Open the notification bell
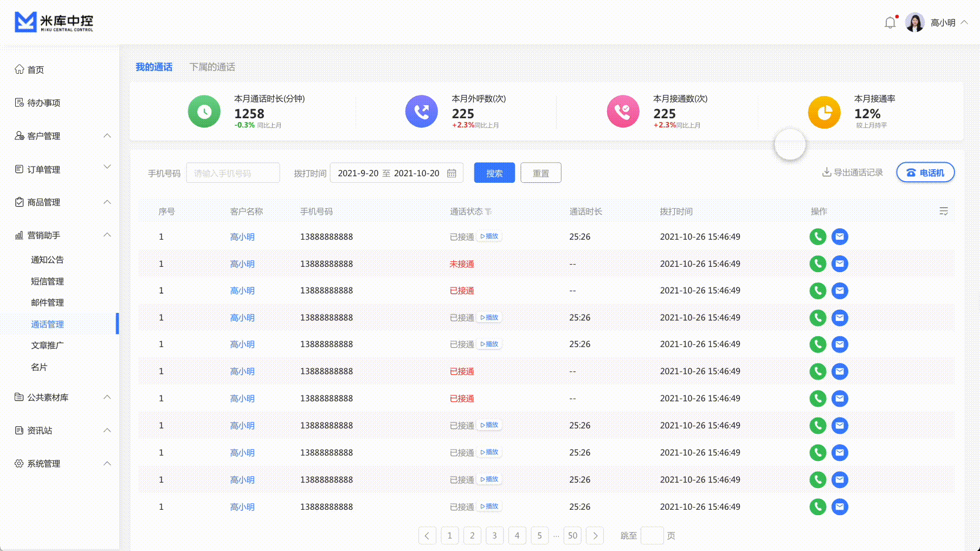The image size is (980, 551). click(x=890, y=23)
